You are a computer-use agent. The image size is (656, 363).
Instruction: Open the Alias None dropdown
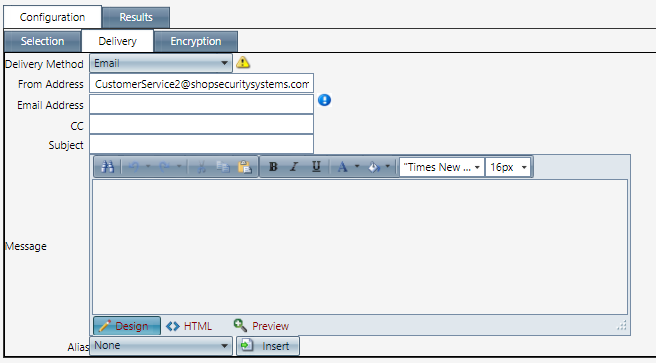click(161, 345)
